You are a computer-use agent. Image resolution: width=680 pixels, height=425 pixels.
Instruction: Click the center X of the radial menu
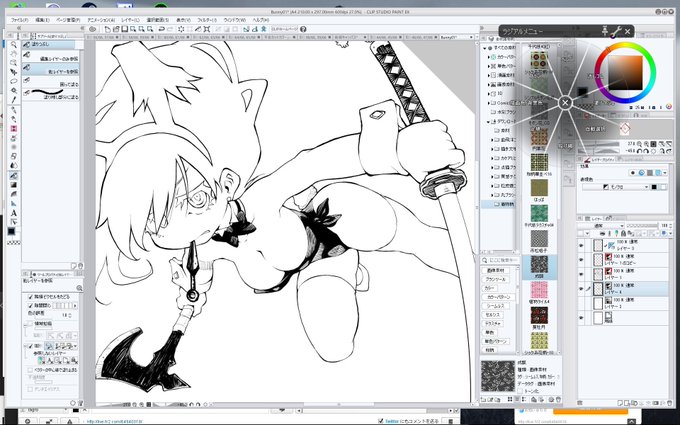click(565, 103)
